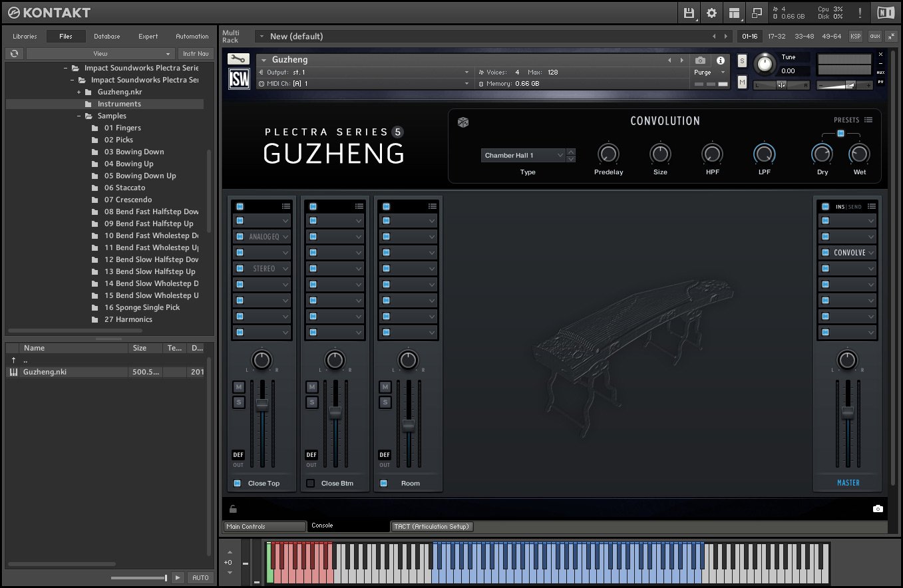Solo the Close Top channel
The width and height of the screenshot is (903, 588).
point(239,402)
